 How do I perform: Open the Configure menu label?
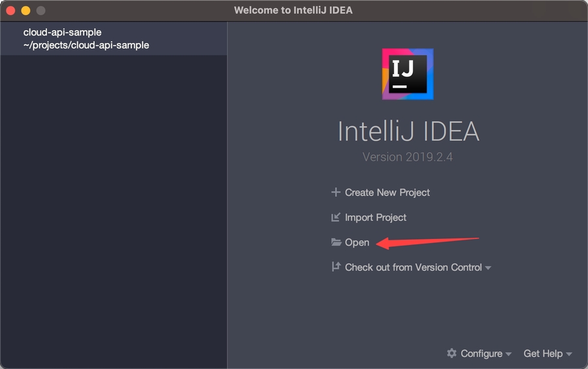coord(481,353)
